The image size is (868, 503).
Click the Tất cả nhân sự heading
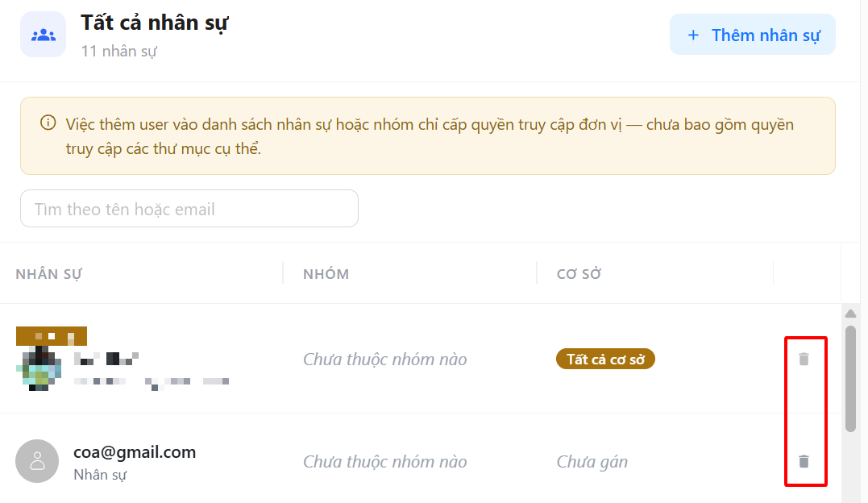(x=155, y=23)
